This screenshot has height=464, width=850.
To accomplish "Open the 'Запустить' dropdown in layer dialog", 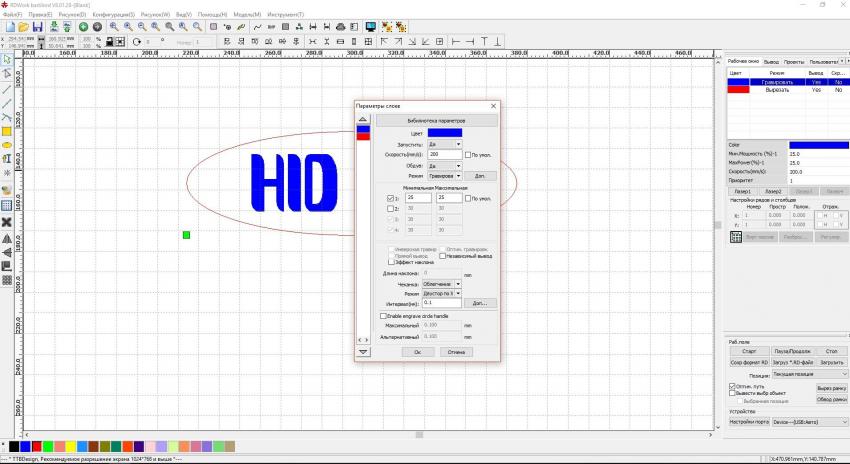I will [444, 144].
